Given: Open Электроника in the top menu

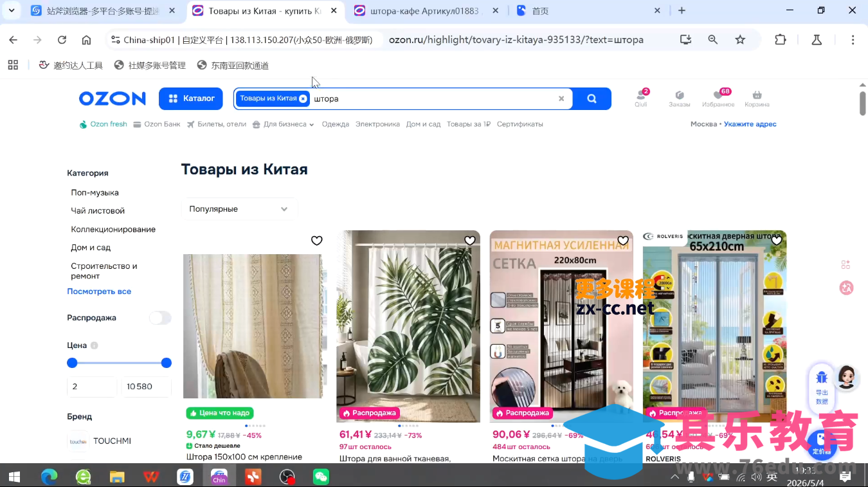Looking at the screenshot, I should pos(377,124).
